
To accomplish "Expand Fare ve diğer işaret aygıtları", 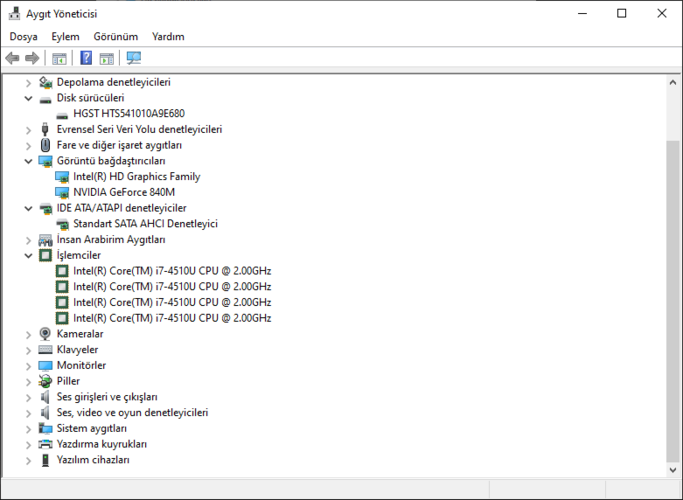I will (28, 145).
